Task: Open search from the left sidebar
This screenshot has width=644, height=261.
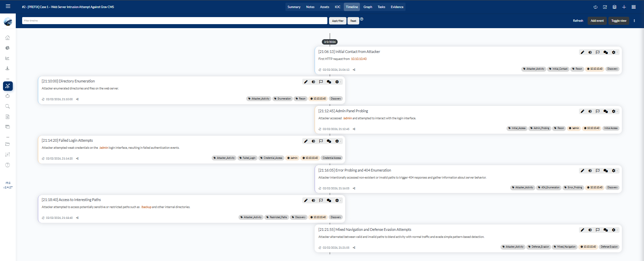Action: click(x=7, y=107)
